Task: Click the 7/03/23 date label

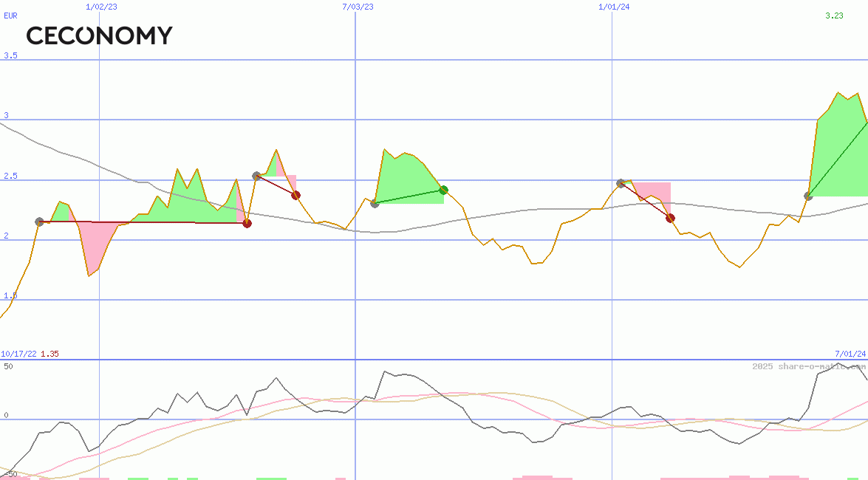Action: pyautogui.click(x=358, y=7)
